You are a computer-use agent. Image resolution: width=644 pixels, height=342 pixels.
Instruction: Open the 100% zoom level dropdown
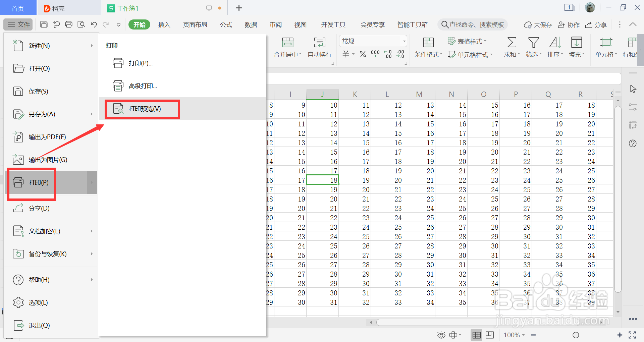point(514,335)
